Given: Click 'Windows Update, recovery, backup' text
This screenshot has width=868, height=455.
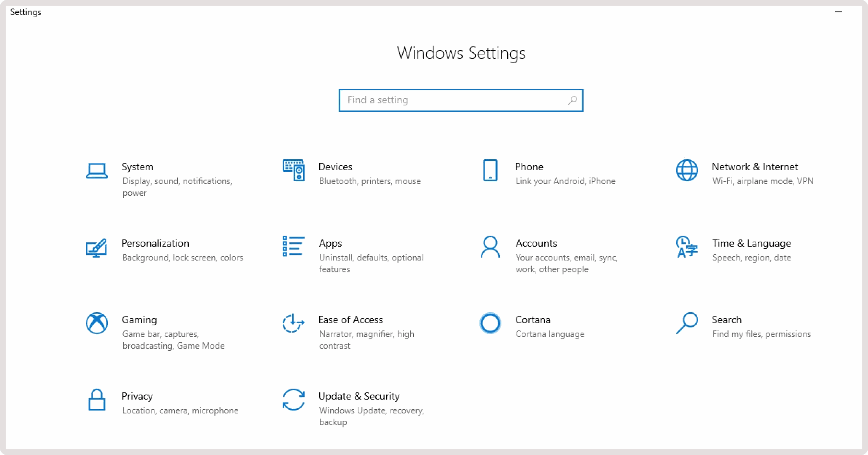Looking at the screenshot, I should click(x=371, y=416).
